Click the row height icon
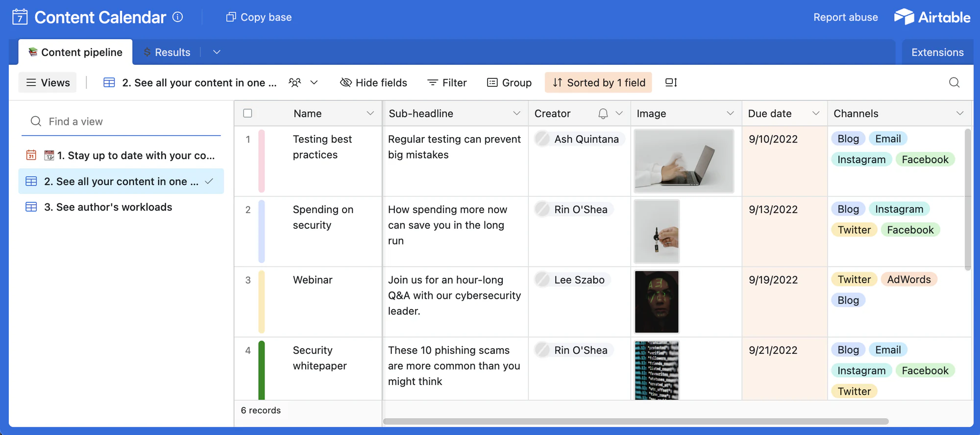This screenshot has width=980, height=435. click(671, 82)
